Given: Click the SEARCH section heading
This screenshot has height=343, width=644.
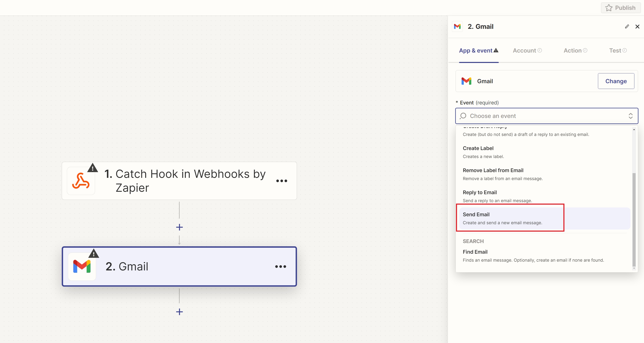Looking at the screenshot, I should point(473,241).
